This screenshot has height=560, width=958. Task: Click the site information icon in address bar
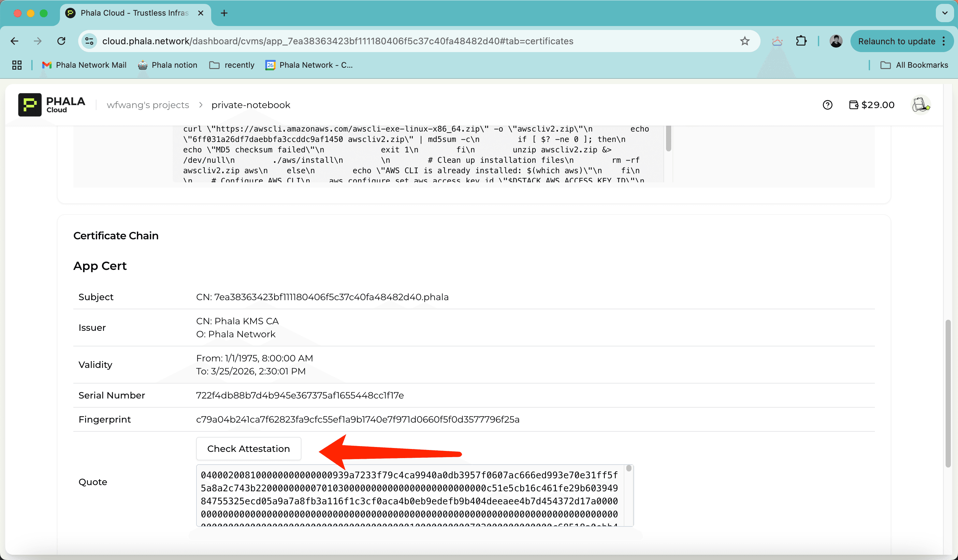coord(89,41)
